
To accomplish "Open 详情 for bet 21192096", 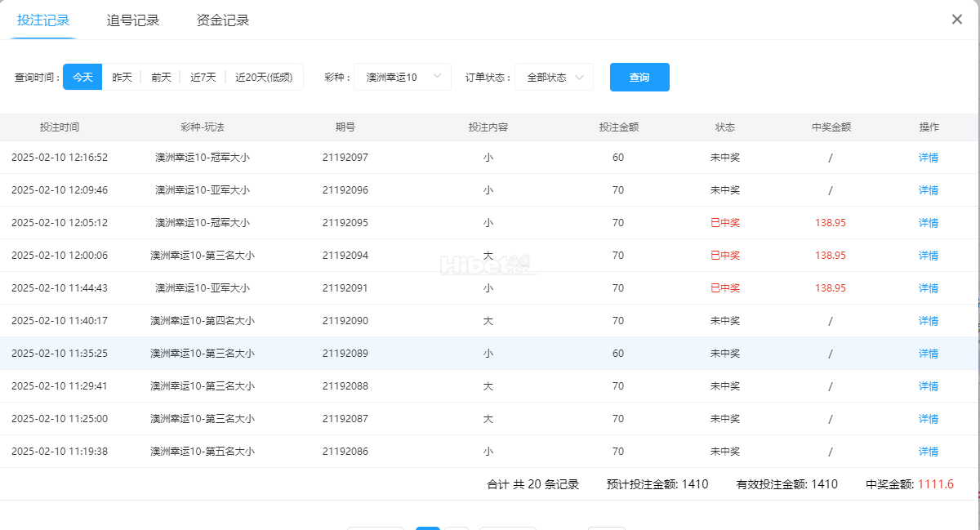I will click(x=929, y=190).
